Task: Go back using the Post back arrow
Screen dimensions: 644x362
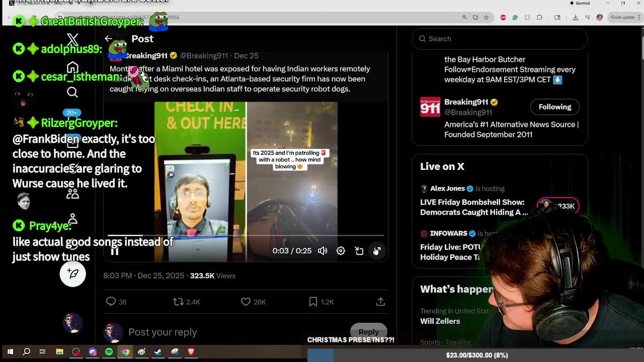Action: (109, 39)
